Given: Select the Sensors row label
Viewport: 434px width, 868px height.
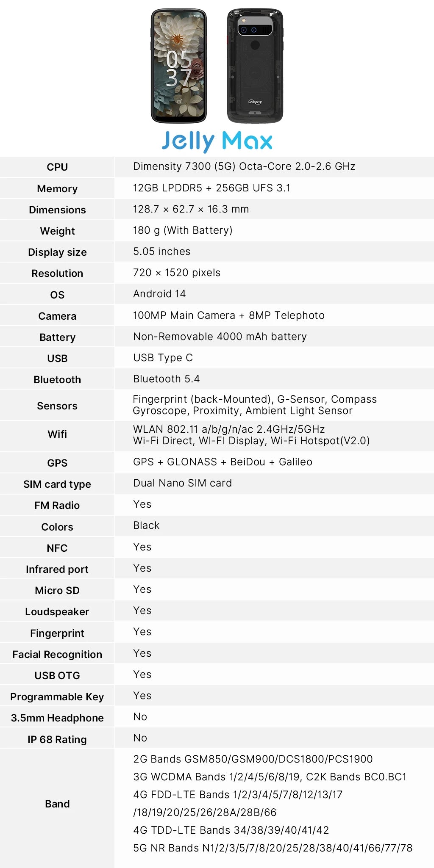Looking at the screenshot, I should (x=57, y=406).
